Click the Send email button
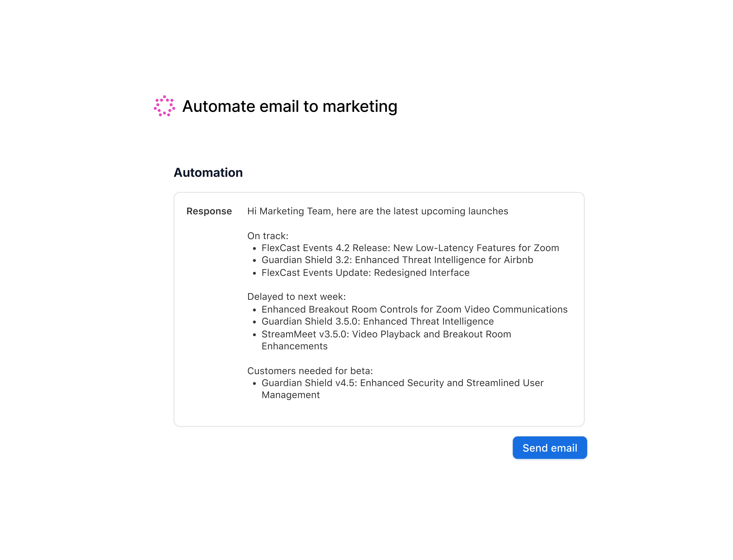 (x=550, y=448)
